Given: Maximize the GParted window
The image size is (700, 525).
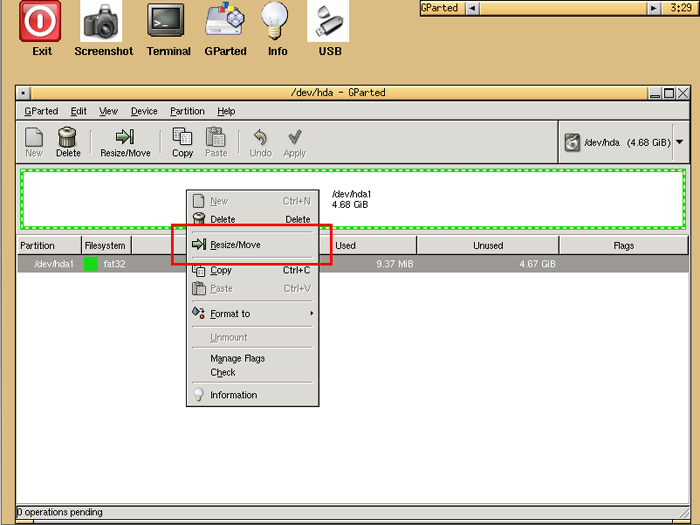Looking at the screenshot, I should (x=669, y=93).
